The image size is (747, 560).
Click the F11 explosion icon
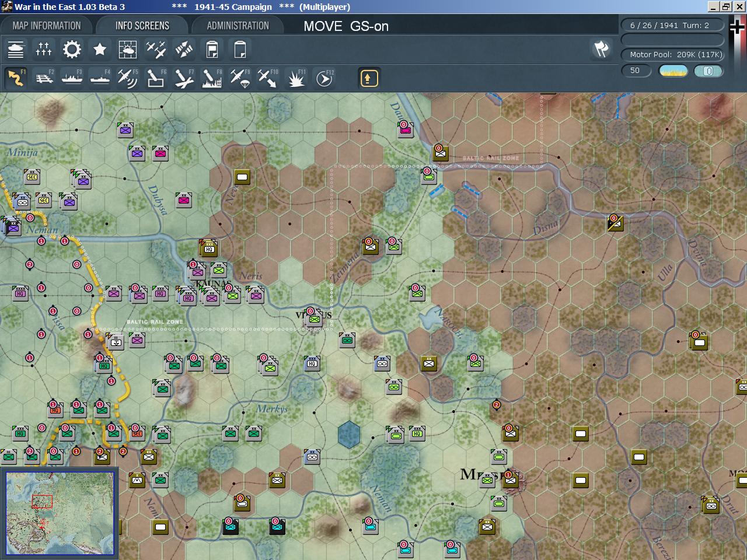(296, 78)
